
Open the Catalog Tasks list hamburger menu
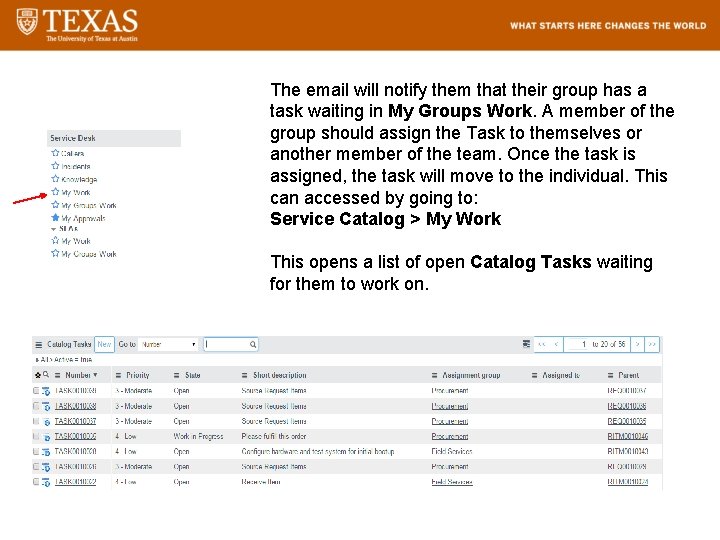point(39,344)
